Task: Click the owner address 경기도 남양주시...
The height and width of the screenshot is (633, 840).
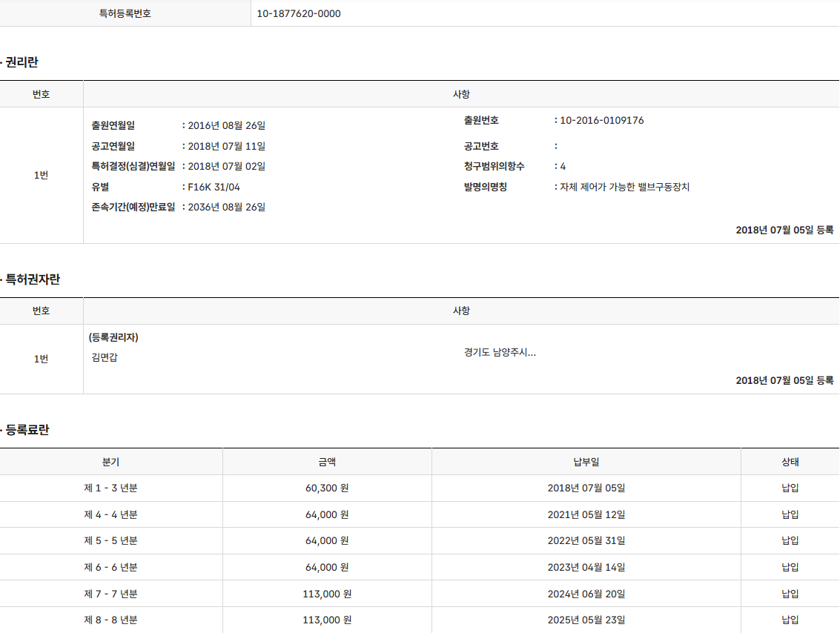Action: pyautogui.click(x=500, y=352)
